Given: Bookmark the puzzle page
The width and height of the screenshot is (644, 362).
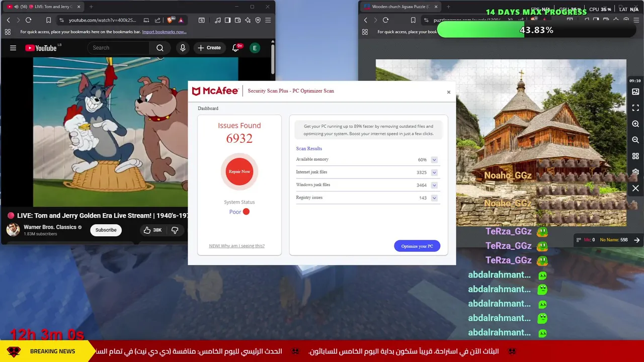Looking at the screenshot, I should coord(413,20).
